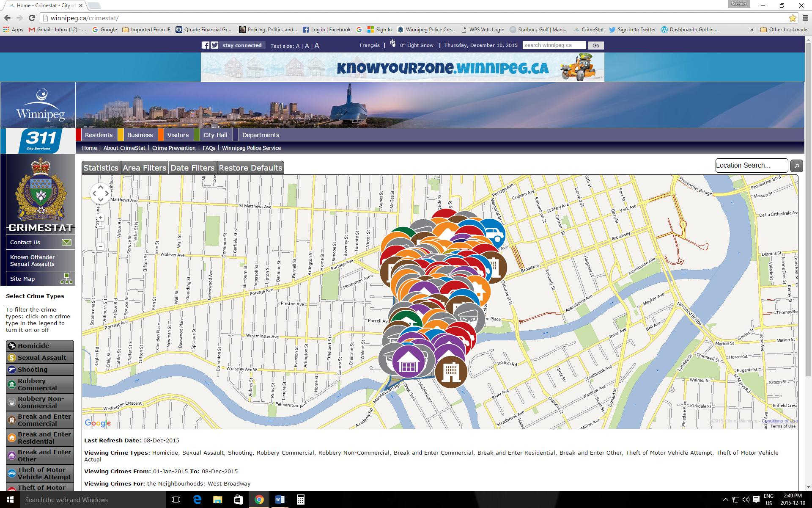Viewport: 812px width, 508px height.
Task: Click the Contact Us envelope icon
Action: (66, 242)
